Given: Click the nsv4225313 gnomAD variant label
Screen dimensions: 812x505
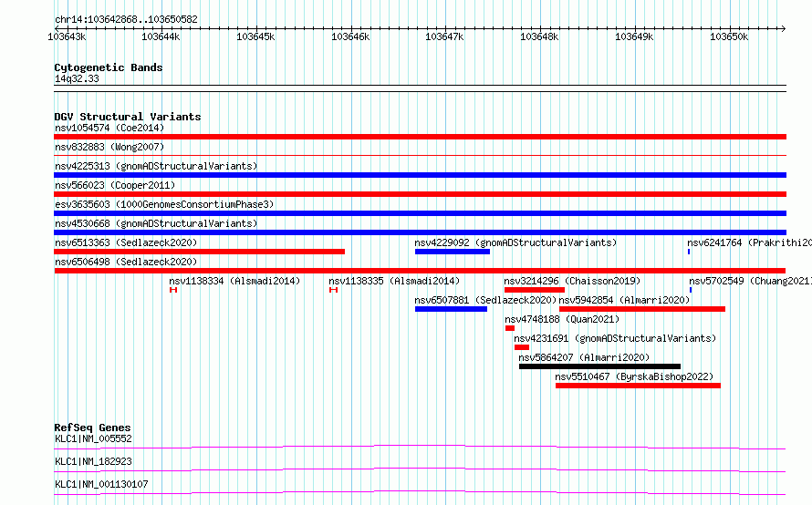Looking at the screenshot, I should click(x=156, y=166).
